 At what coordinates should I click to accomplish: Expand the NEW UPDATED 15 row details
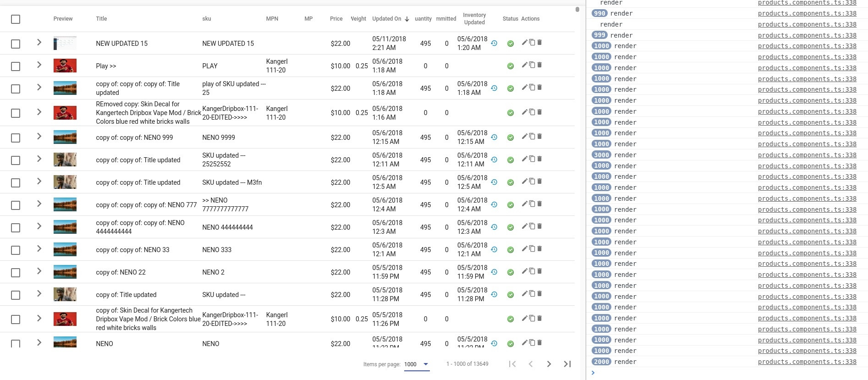[x=39, y=42]
